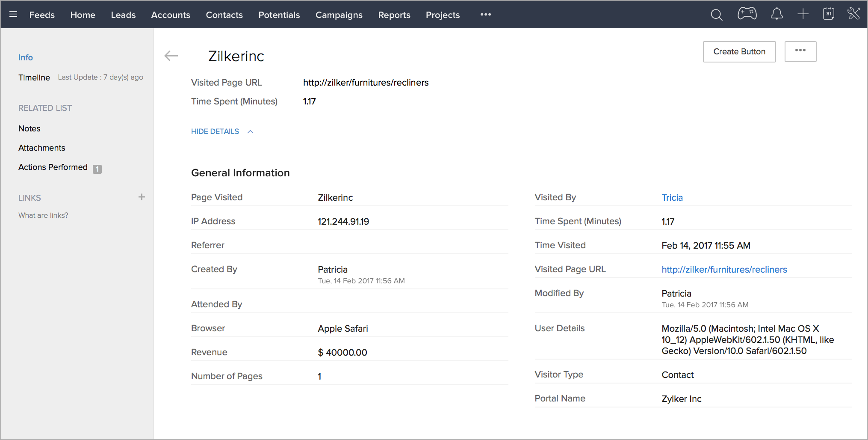Click the Revenue value $ 40000.00
868x440 pixels.
click(x=342, y=353)
